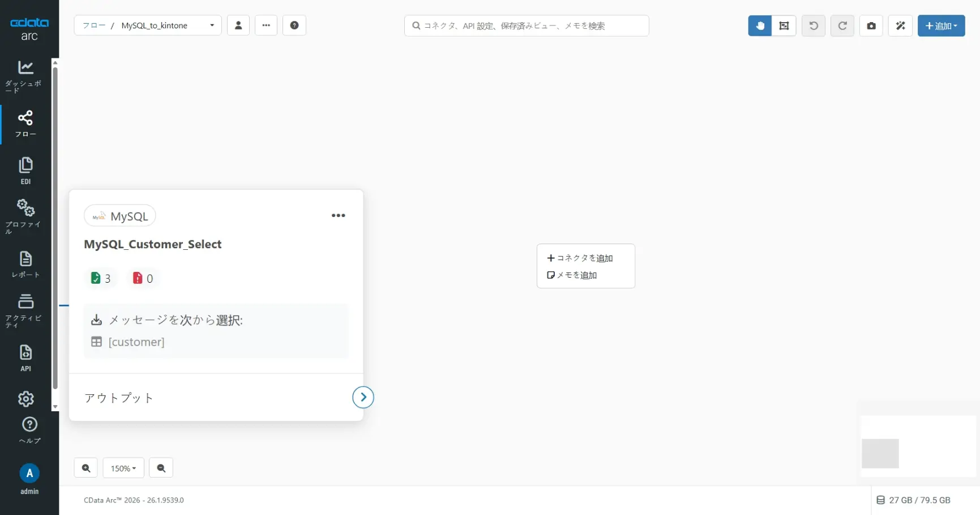Open the Dashboard (ダッシュボード) page in the sidebar
Viewport: 980px width, 515px height.
pyautogui.click(x=25, y=76)
